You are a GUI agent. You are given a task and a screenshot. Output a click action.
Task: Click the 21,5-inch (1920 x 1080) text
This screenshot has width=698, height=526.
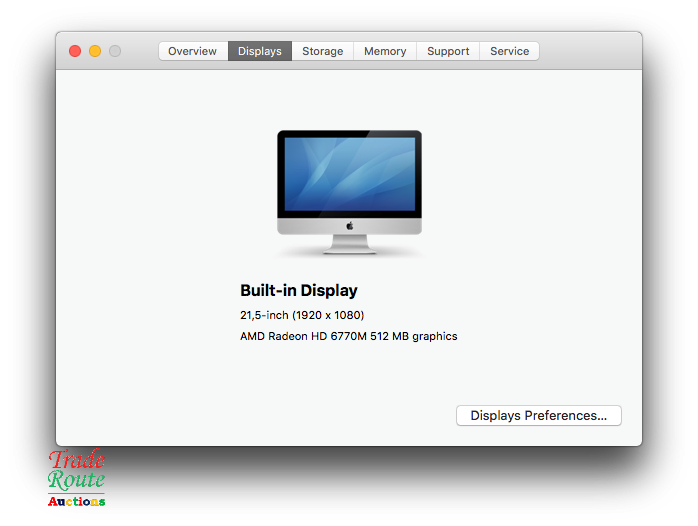(x=302, y=315)
